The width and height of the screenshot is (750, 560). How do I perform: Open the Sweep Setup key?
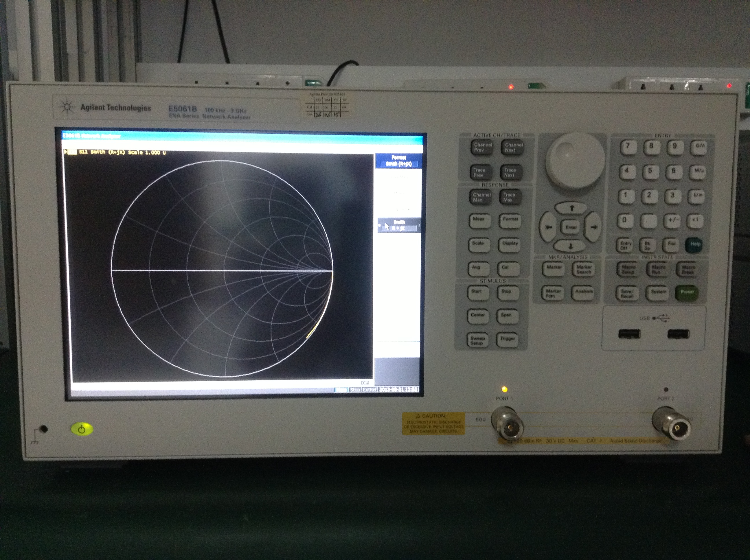(477, 340)
